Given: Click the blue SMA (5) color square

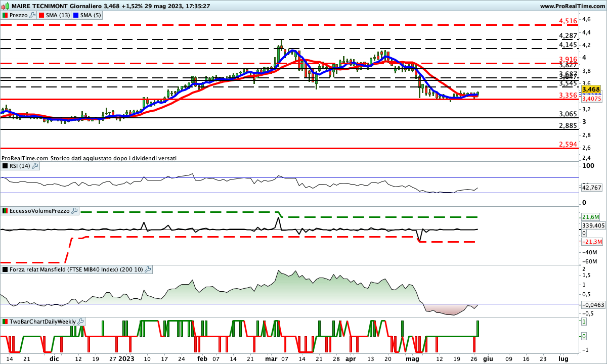Looking at the screenshot, I should point(76,15).
